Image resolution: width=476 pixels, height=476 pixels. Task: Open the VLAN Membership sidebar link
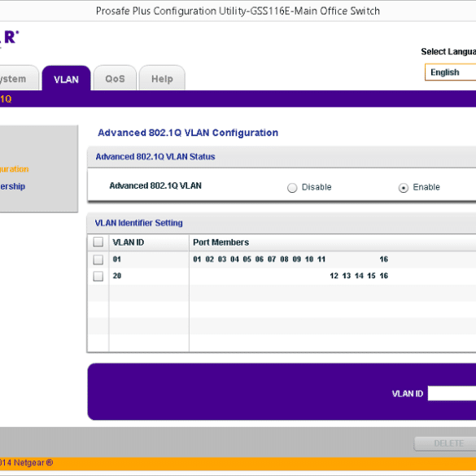point(12,186)
